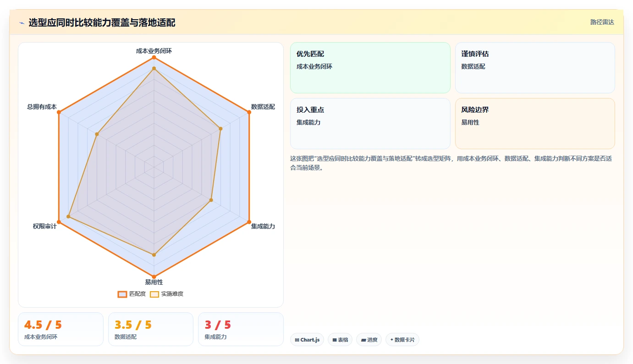Click the yellow 实施难度 point on 成本业务闭环 axis
The image size is (633, 364).
pos(154,68)
